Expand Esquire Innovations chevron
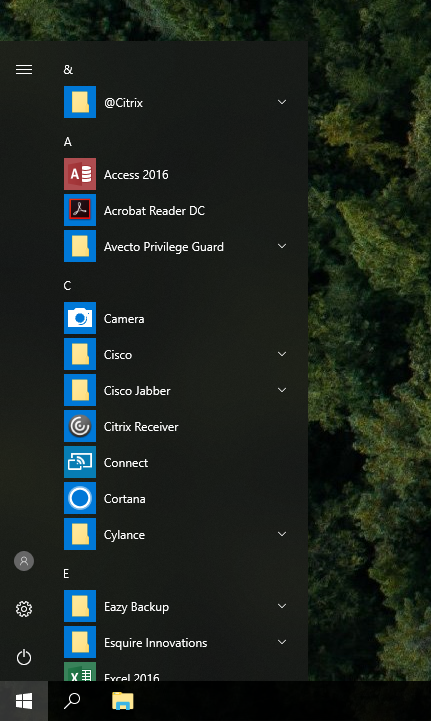The width and height of the screenshot is (431, 721). click(282, 642)
